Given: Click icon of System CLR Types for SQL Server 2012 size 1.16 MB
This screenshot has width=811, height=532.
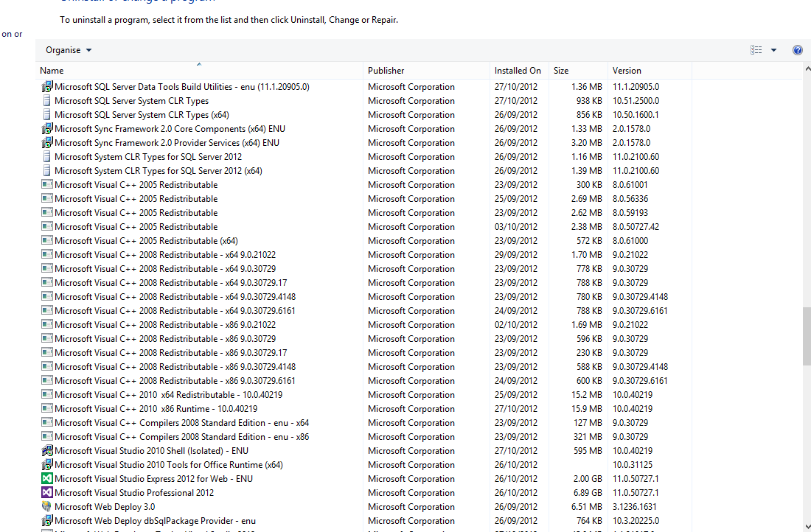Looking at the screenshot, I should point(47,156).
